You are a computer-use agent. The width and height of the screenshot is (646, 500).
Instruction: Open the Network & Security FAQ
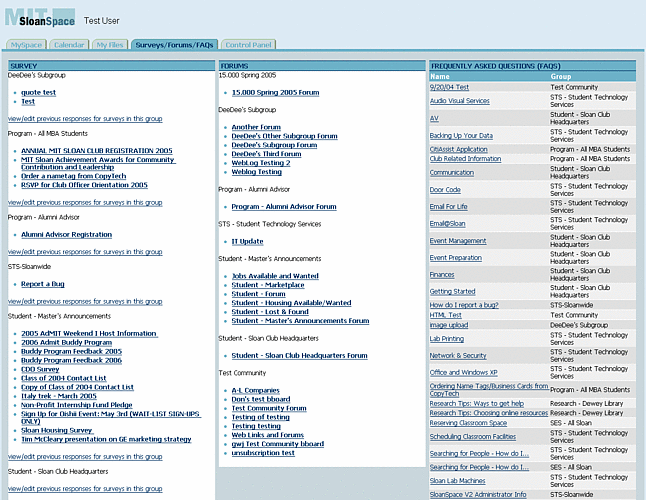(x=458, y=355)
